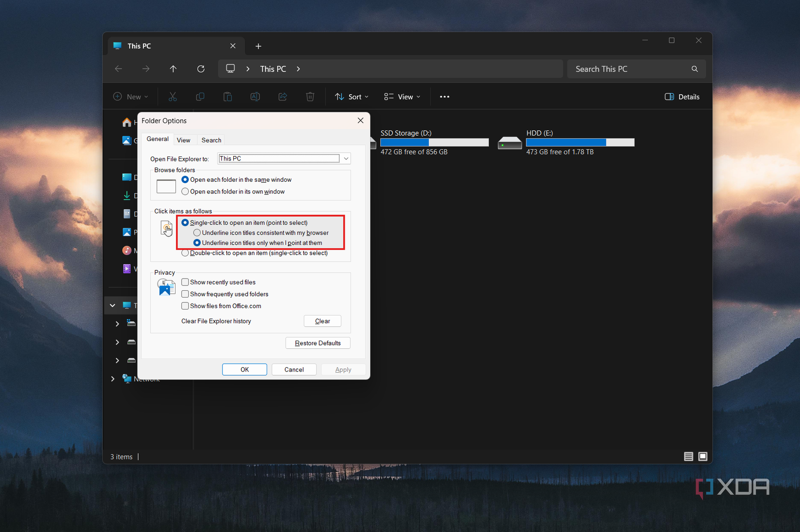The height and width of the screenshot is (532, 800).
Task: Switch to the View tab in Folder Options
Action: [184, 140]
